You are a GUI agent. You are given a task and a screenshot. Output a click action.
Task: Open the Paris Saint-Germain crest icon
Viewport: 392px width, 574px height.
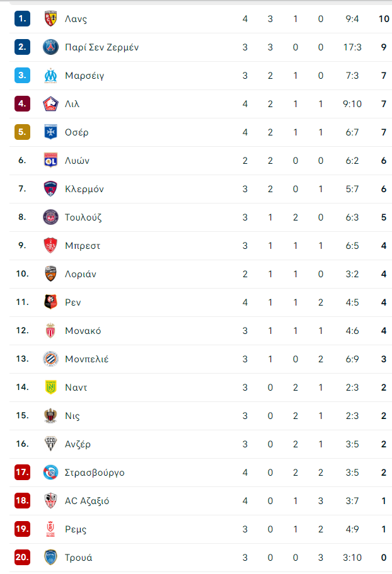[x=50, y=47]
